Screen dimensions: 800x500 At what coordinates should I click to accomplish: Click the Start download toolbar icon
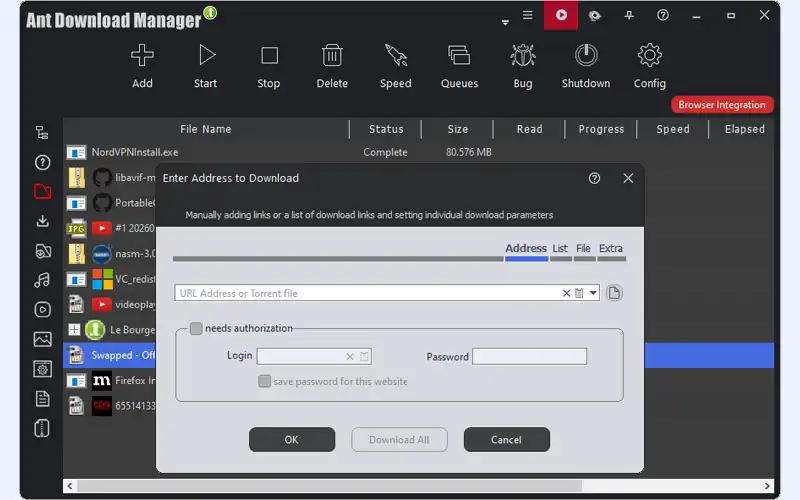click(x=206, y=55)
